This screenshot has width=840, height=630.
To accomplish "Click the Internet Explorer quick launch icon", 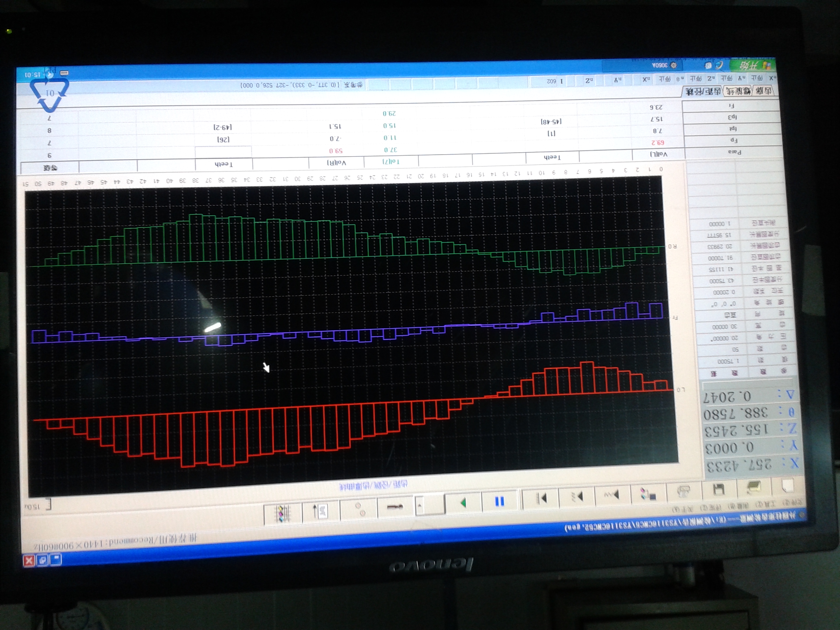I will click(x=720, y=65).
